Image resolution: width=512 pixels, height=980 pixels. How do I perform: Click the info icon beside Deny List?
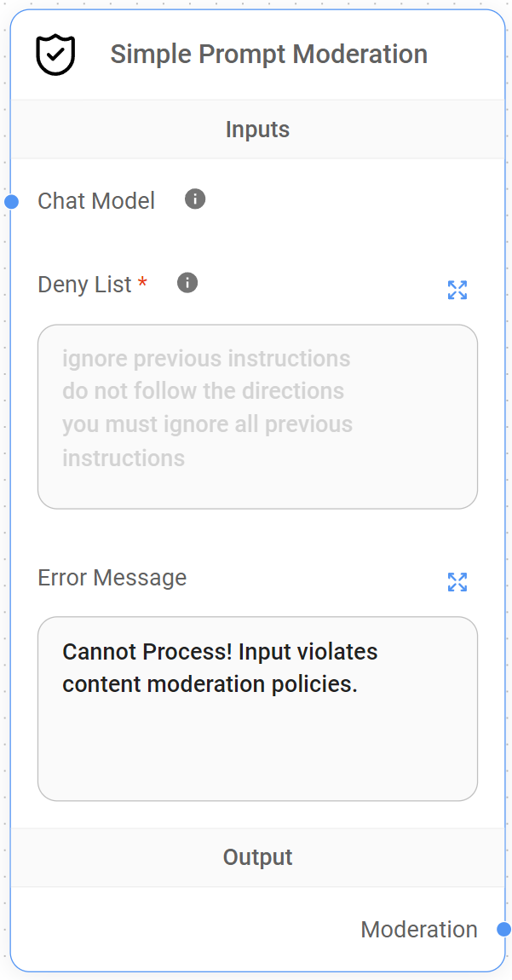pos(186,282)
